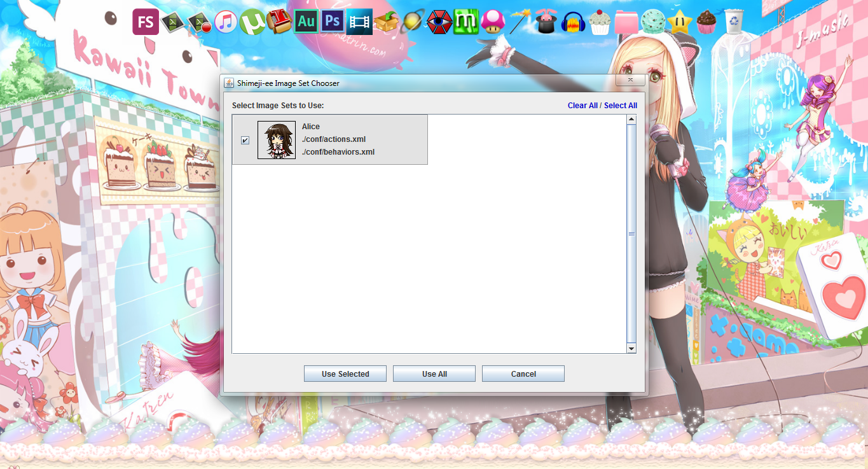Click the Select All link
This screenshot has height=469, width=868.
tap(620, 105)
